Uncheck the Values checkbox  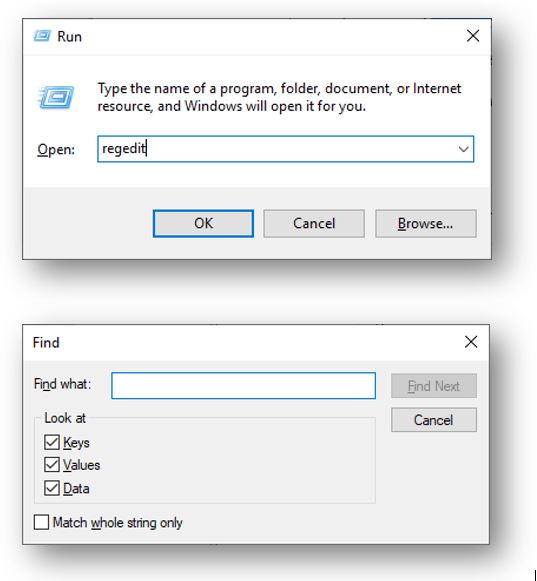click(52, 465)
